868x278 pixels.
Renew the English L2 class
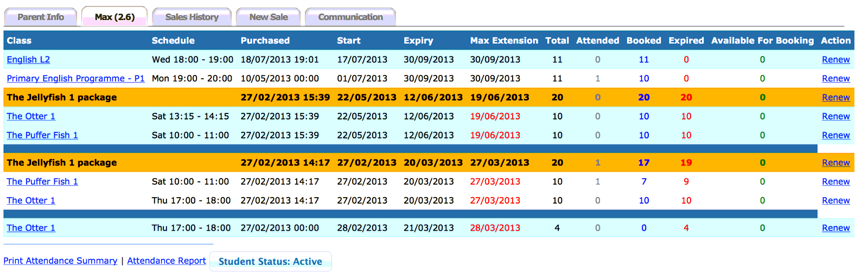[x=836, y=60]
